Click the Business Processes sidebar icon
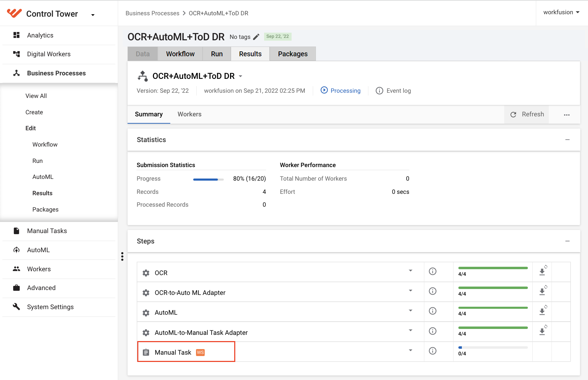 [x=16, y=73]
